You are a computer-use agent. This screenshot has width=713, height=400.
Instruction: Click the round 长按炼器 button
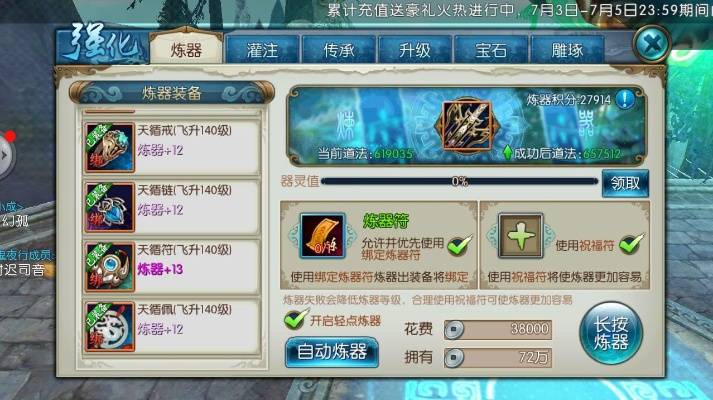611,333
